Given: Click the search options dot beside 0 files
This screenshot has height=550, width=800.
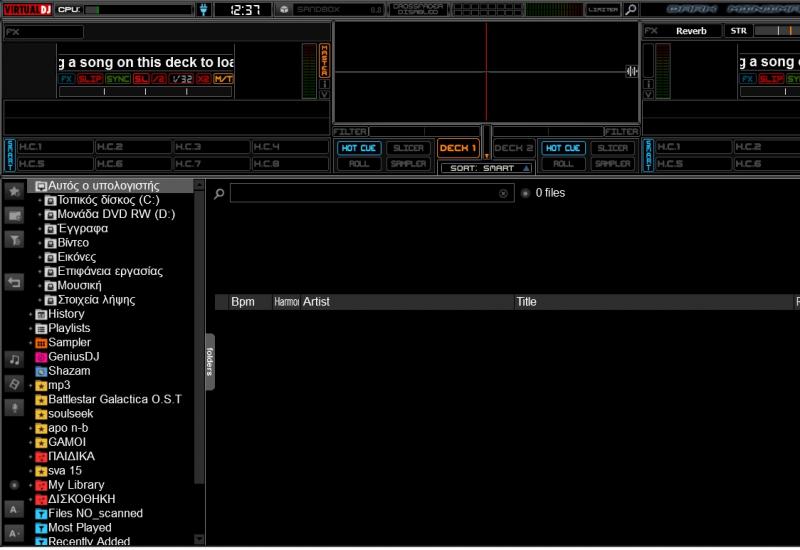Looking at the screenshot, I should pyautogui.click(x=525, y=193).
